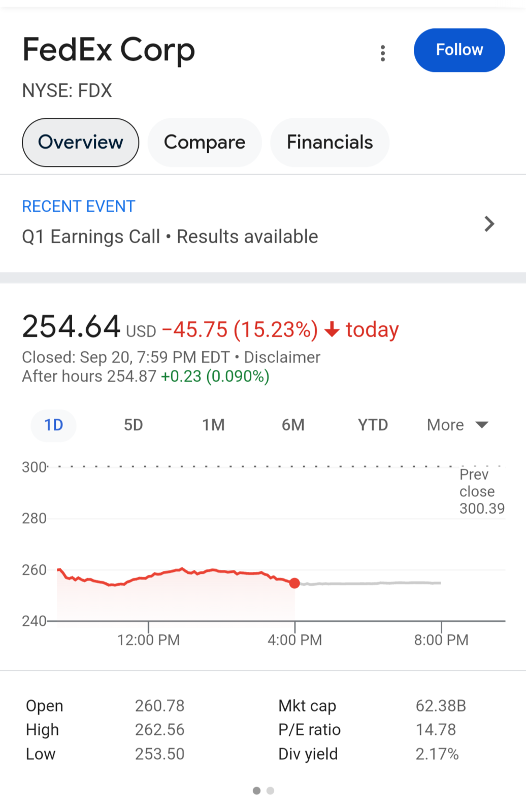The image size is (526, 812).
Task: Show the 6M chart range
Action: coord(293,425)
